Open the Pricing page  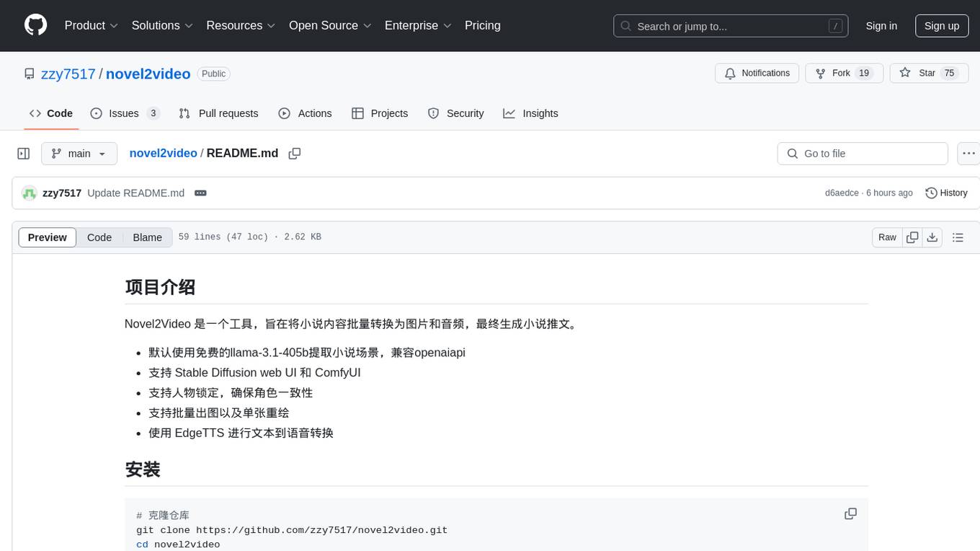[483, 25]
